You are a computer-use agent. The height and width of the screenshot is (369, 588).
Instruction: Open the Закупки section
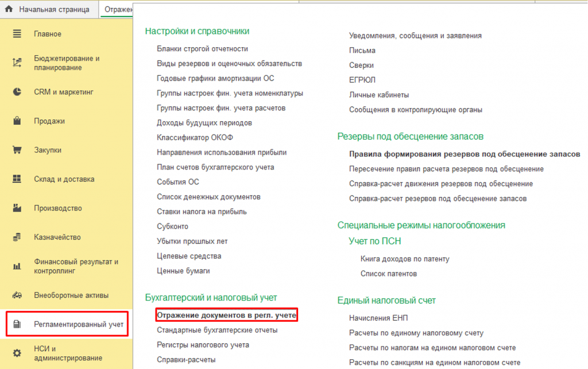48,150
